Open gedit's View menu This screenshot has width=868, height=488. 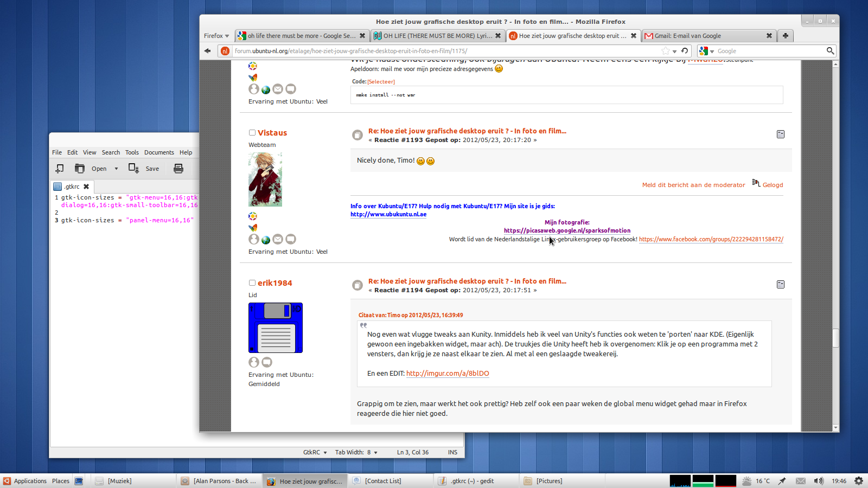click(90, 152)
